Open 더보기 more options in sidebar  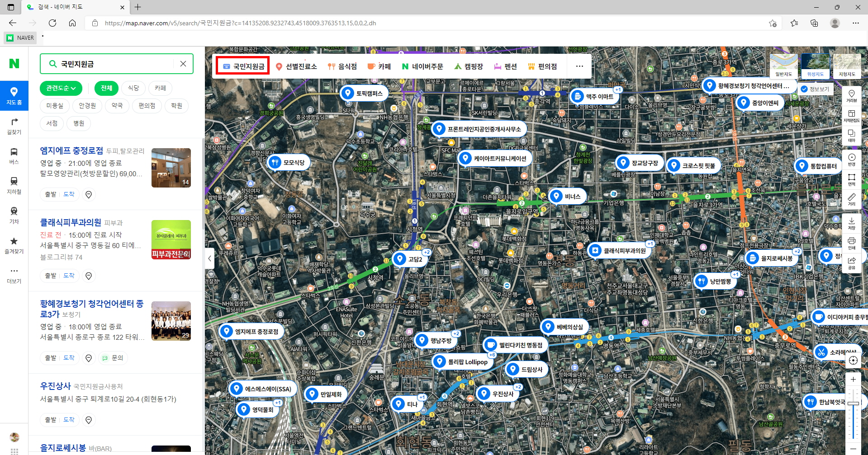[x=14, y=275]
